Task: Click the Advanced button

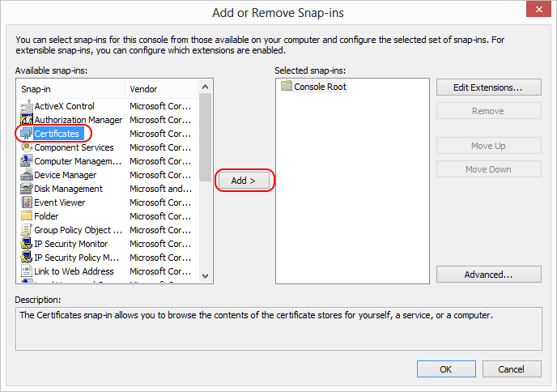Action: click(x=488, y=275)
